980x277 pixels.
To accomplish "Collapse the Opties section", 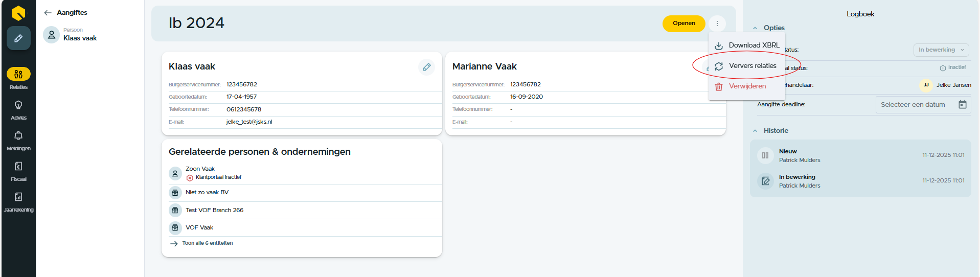I will pos(755,28).
